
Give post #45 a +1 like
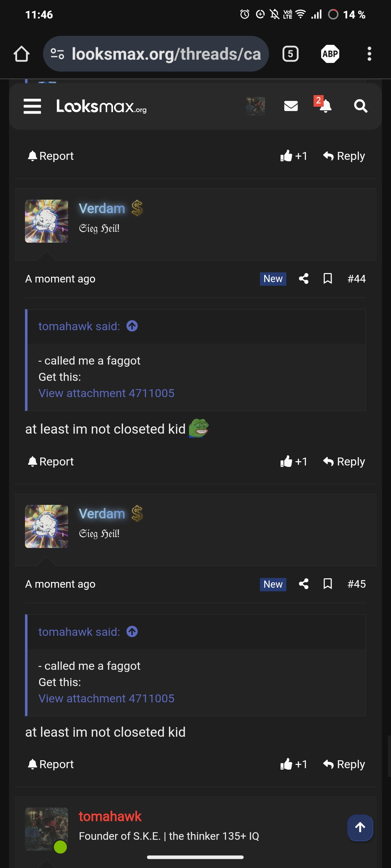(x=294, y=764)
